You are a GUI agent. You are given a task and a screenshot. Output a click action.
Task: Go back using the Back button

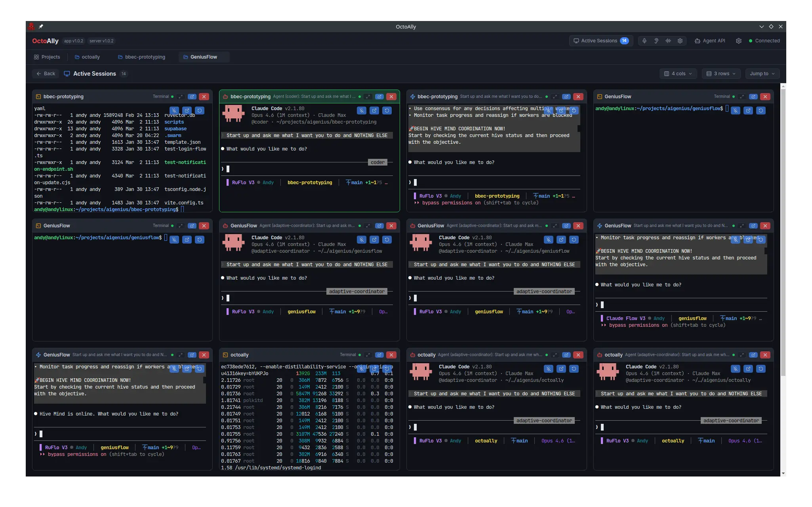46,74
